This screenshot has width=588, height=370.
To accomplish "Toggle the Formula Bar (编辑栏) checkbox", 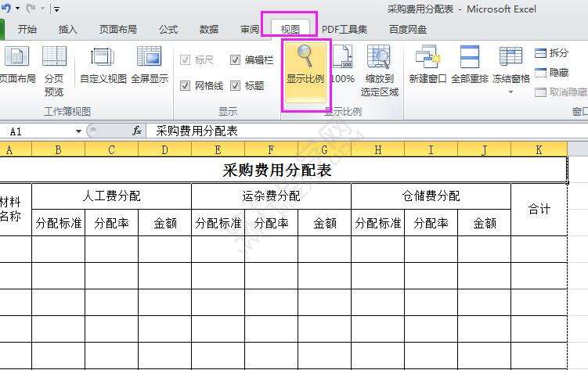I will (x=235, y=60).
